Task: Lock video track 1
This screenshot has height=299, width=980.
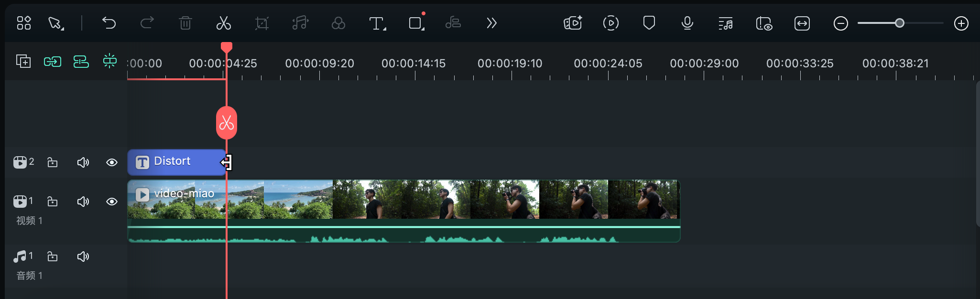Action: pos(53,202)
